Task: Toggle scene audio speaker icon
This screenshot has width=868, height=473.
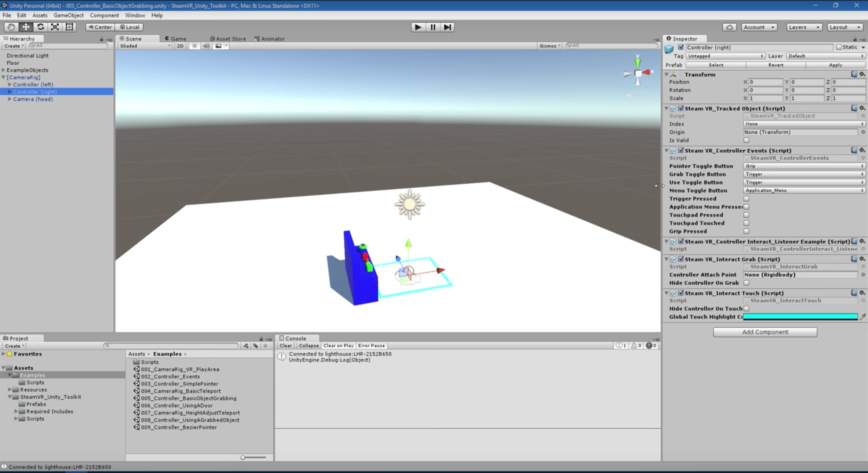Action: pos(206,46)
